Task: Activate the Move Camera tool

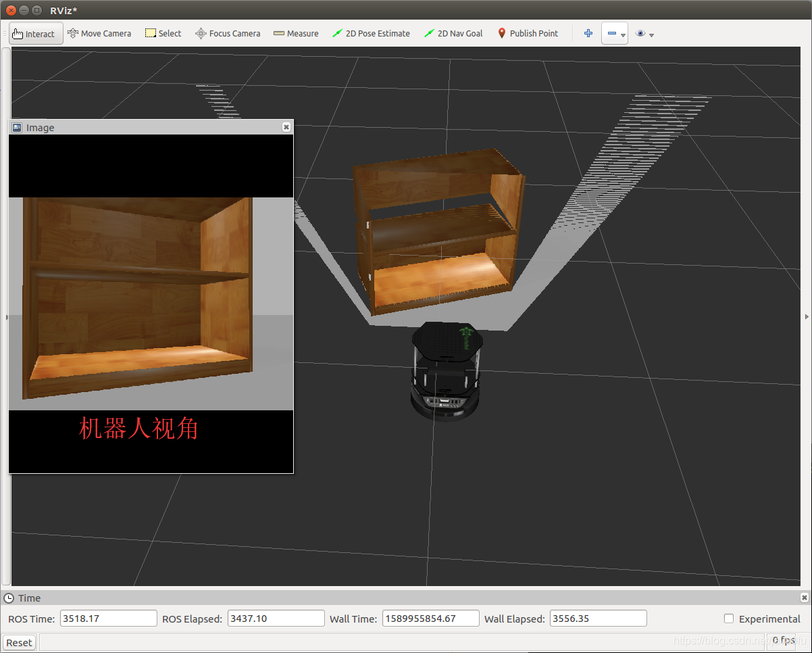Action: tap(99, 34)
